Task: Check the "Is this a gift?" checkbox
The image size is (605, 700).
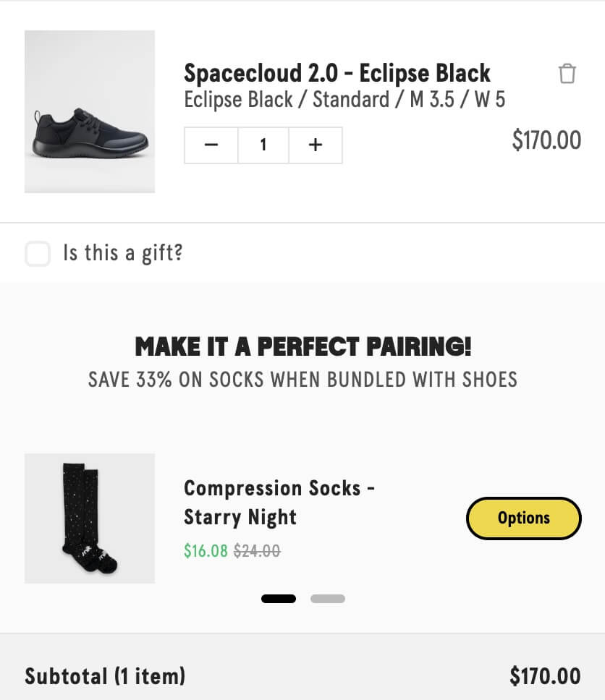Action: click(x=38, y=254)
